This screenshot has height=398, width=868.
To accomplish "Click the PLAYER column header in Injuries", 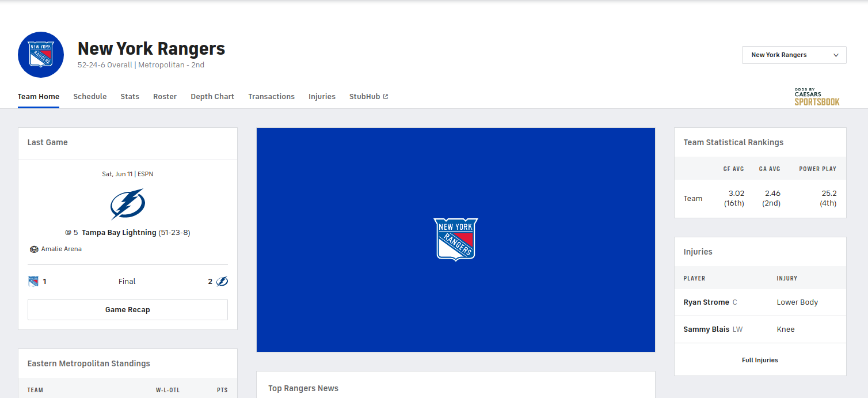I will [694, 278].
